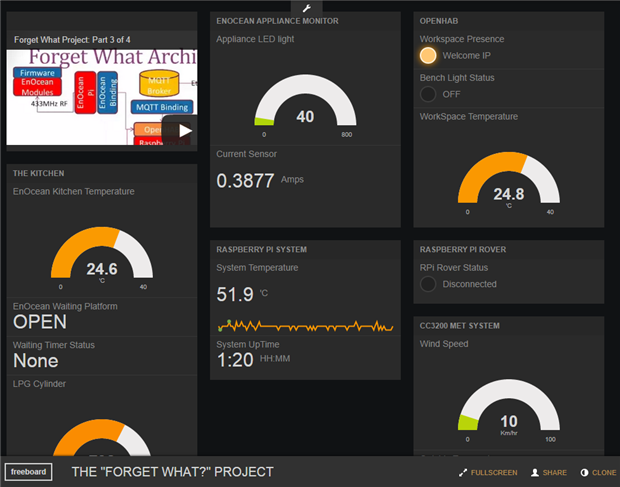Click the LPG Cylinder gauge
This screenshot has width=620, height=487.
click(102, 437)
